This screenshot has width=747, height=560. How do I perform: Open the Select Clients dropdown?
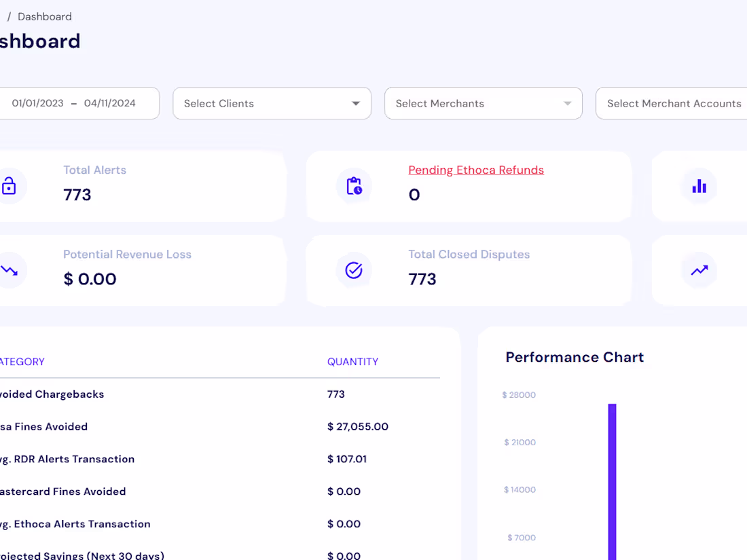pos(272,103)
